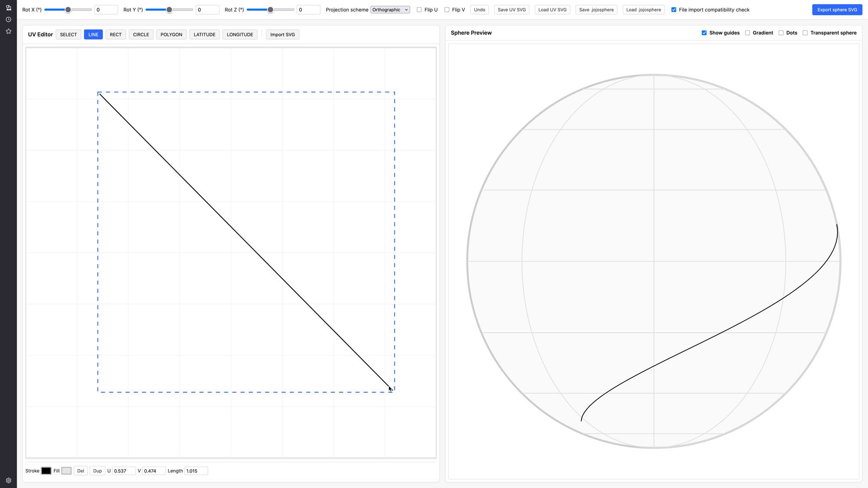Click Export sphere SVG button
The width and height of the screenshot is (868, 488).
point(837,10)
